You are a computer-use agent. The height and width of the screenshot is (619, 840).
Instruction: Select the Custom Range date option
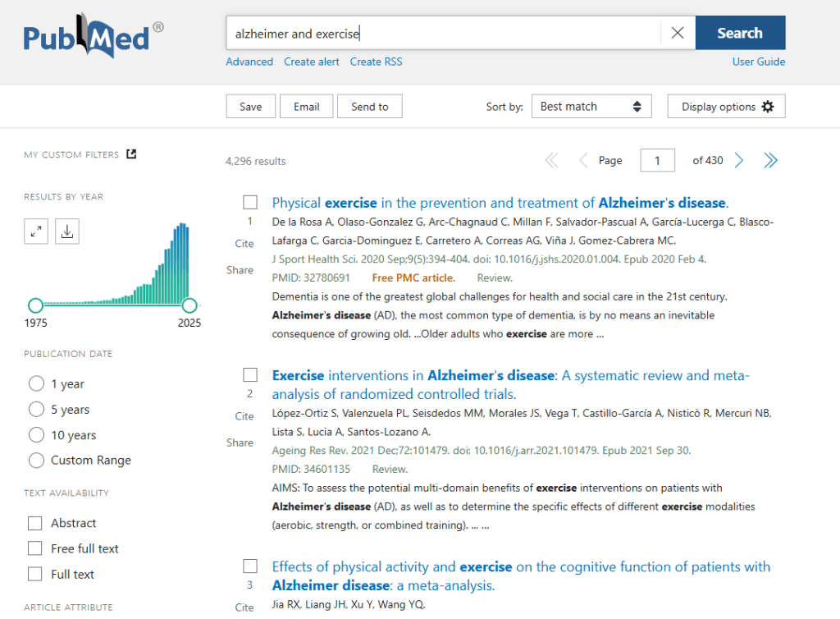(36, 461)
